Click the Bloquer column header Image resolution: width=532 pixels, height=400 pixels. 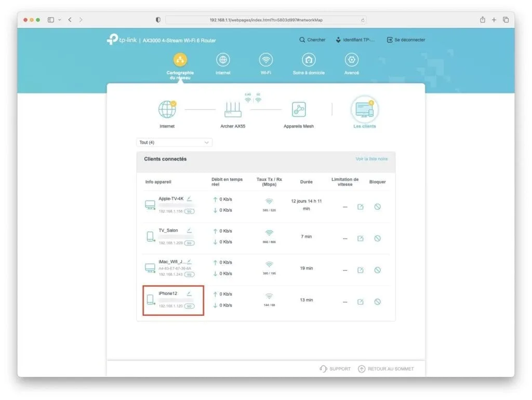(x=377, y=182)
